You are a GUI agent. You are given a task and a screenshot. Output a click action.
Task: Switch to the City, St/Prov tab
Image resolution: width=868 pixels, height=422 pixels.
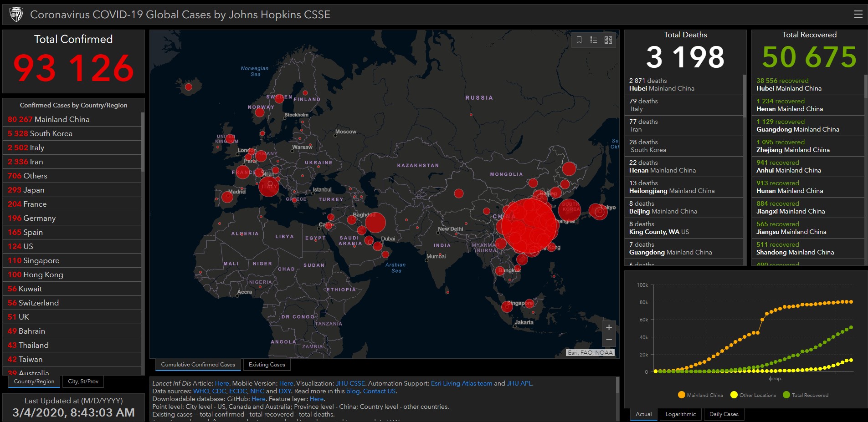[x=83, y=381]
